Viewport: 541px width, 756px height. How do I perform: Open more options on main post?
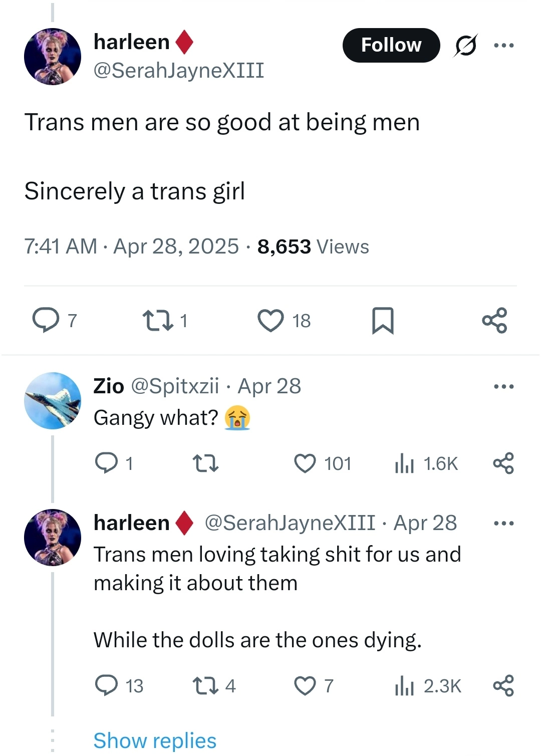point(503,46)
